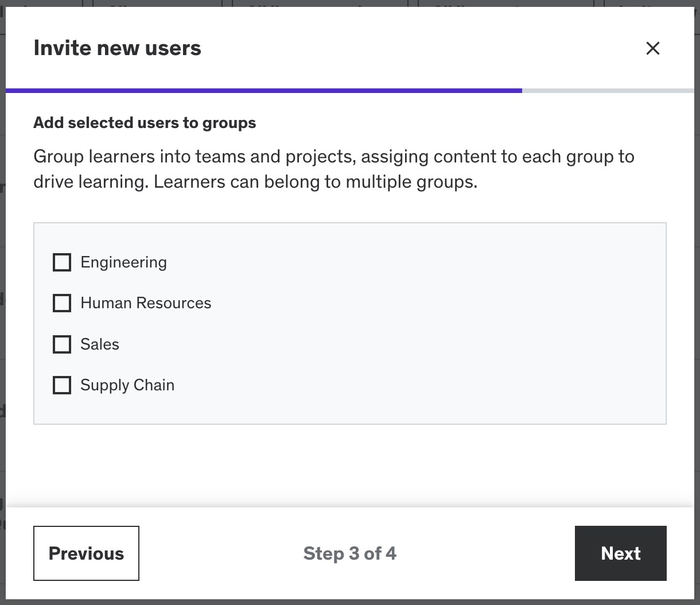Enable the Sales group checkbox
Viewport: 700px width, 605px height.
click(62, 344)
